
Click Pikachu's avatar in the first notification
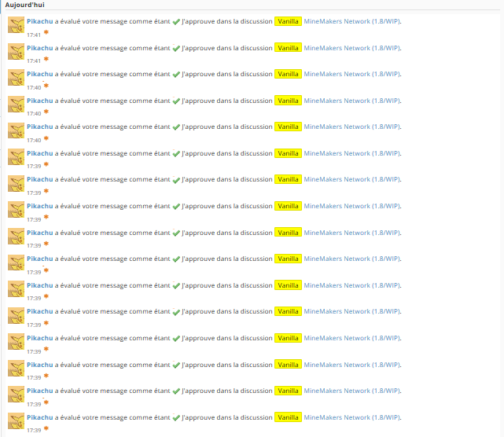[x=16, y=25]
